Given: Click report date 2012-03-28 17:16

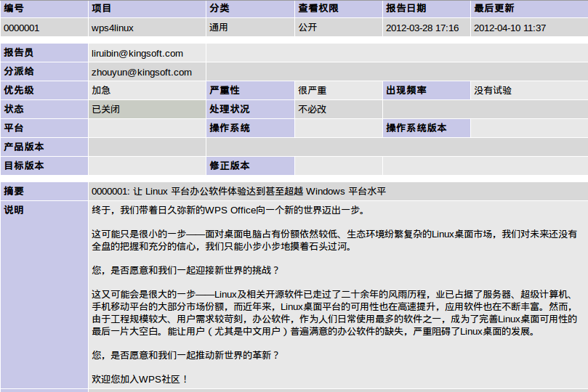Looking at the screenshot, I should pos(422,28).
